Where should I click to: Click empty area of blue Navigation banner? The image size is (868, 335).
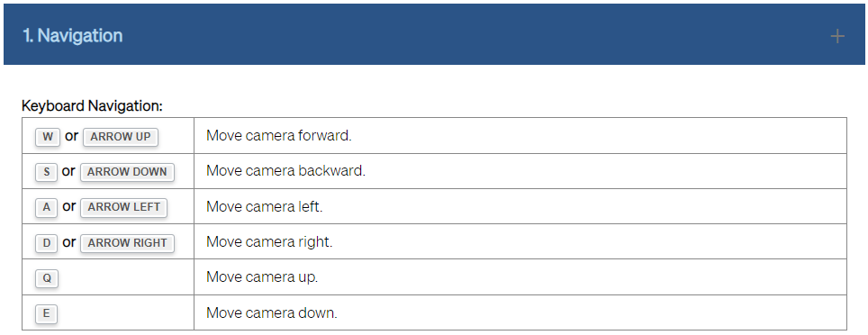(x=471, y=35)
